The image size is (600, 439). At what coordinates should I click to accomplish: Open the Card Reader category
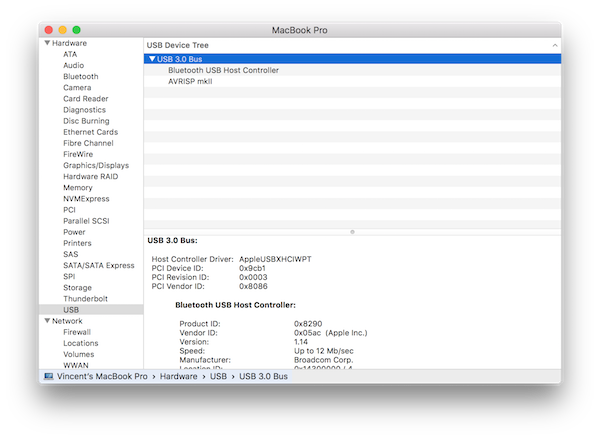point(86,99)
